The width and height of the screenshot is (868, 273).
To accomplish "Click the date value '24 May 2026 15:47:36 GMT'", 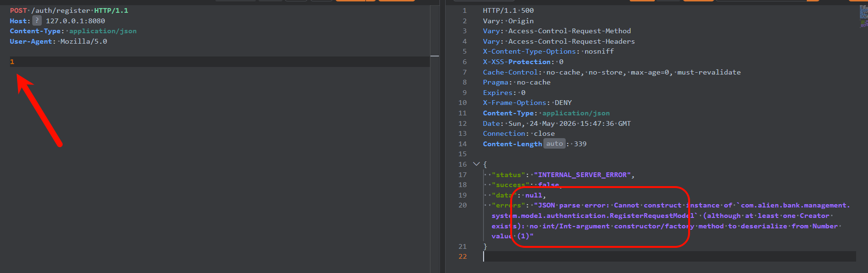I will pyautogui.click(x=580, y=123).
